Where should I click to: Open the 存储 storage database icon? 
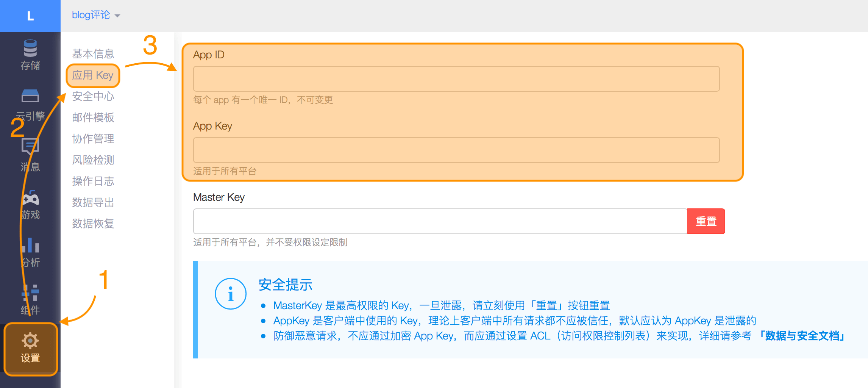point(30,48)
